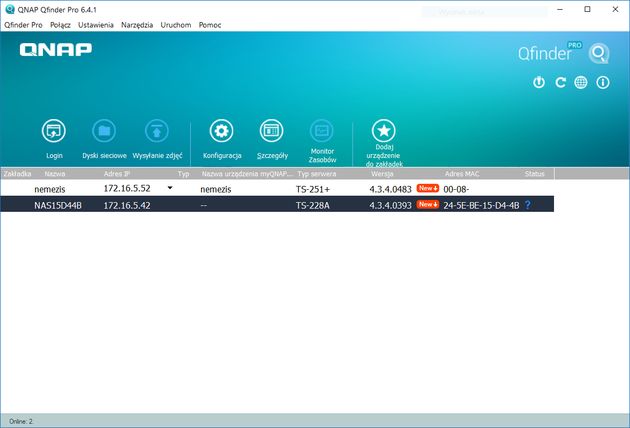The image size is (630, 428).
Task: Click IP address 172.16.5.42
Action: tap(127, 205)
